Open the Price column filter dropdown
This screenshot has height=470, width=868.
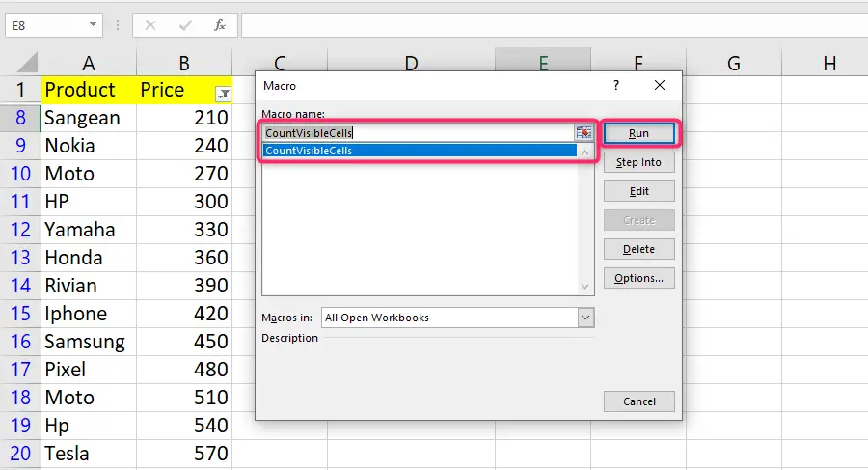[x=223, y=93]
